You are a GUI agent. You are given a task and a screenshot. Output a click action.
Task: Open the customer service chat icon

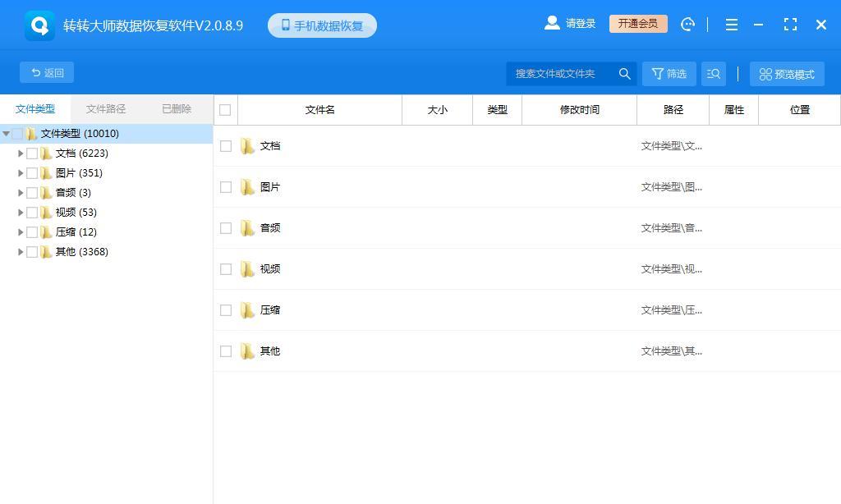(x=687, y=24)
